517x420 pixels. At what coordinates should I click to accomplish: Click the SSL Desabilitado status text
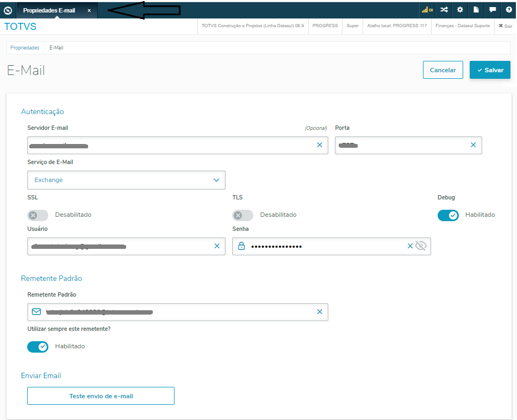coord(73,215)
